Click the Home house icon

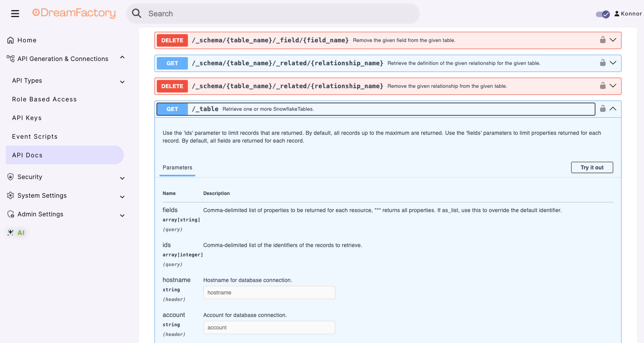pyautogui.click(x=10, y=40)
